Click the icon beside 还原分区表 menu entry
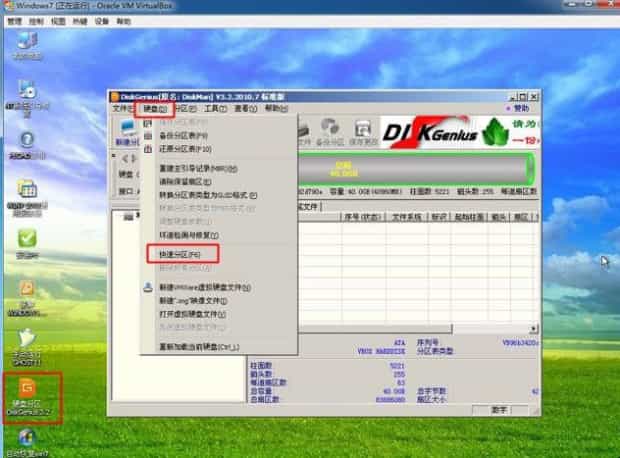 [147, 149]
